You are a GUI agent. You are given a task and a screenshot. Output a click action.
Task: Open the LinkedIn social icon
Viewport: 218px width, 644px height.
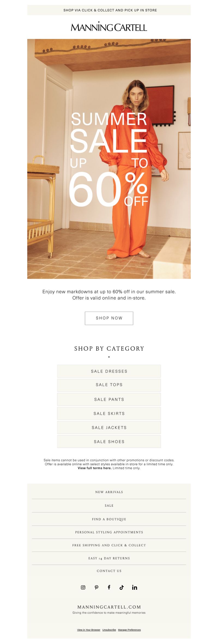(135, 587)
